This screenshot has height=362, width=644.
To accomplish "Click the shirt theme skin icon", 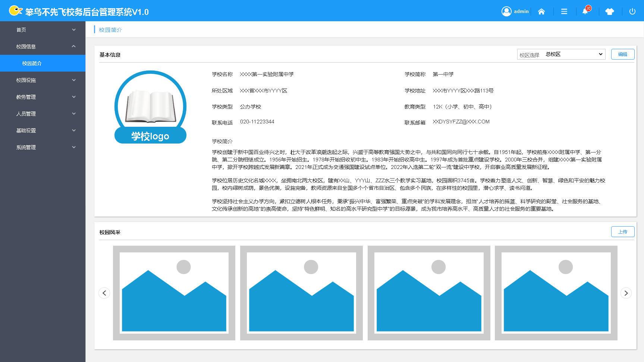I will pos(610,12).
